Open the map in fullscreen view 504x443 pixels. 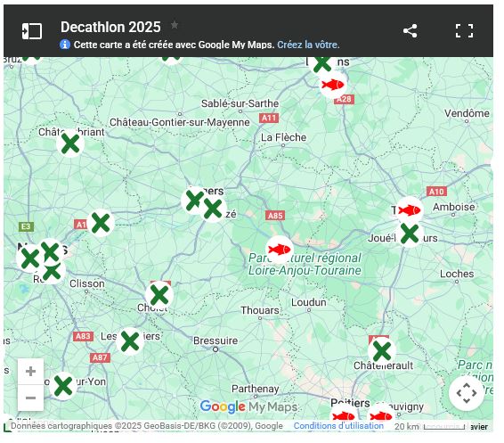(x=465, y=31)
